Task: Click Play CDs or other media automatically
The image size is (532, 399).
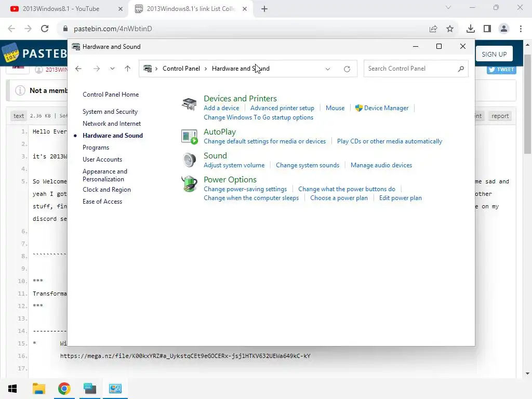Action: tap(390, 141)
